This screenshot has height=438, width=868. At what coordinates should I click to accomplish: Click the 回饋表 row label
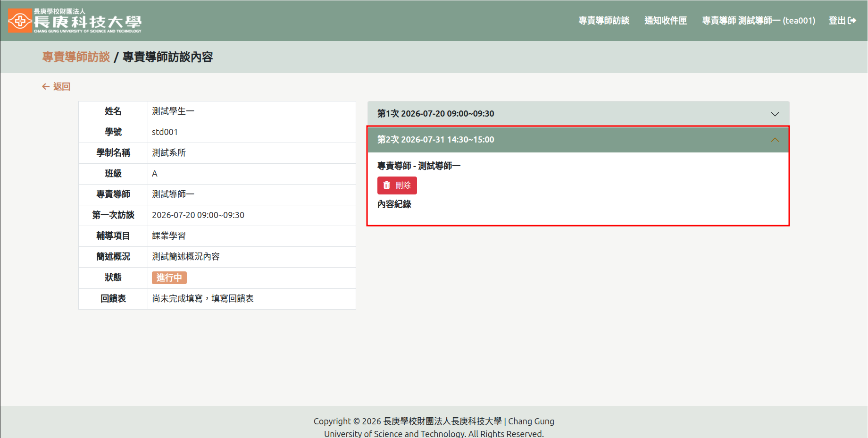(113, 299)
